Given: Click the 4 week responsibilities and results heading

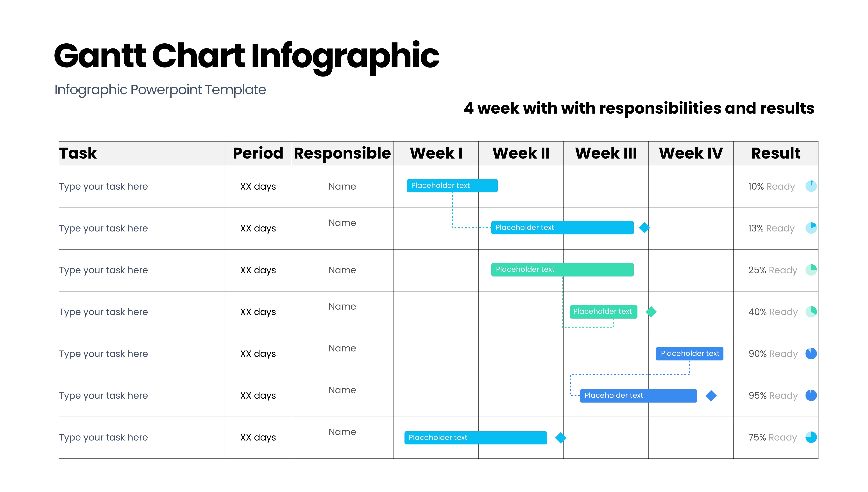Looking at the screenshot, I should (x=639, y=109).
